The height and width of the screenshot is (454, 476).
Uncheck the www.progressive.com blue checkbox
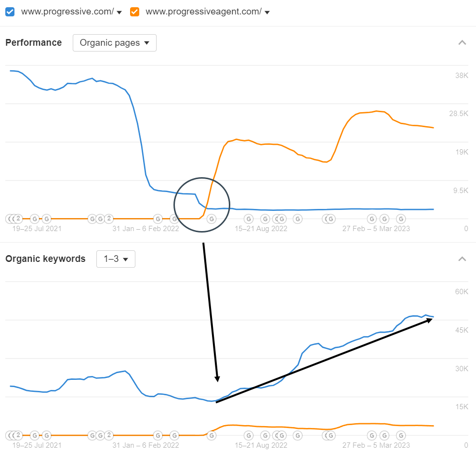10,12
